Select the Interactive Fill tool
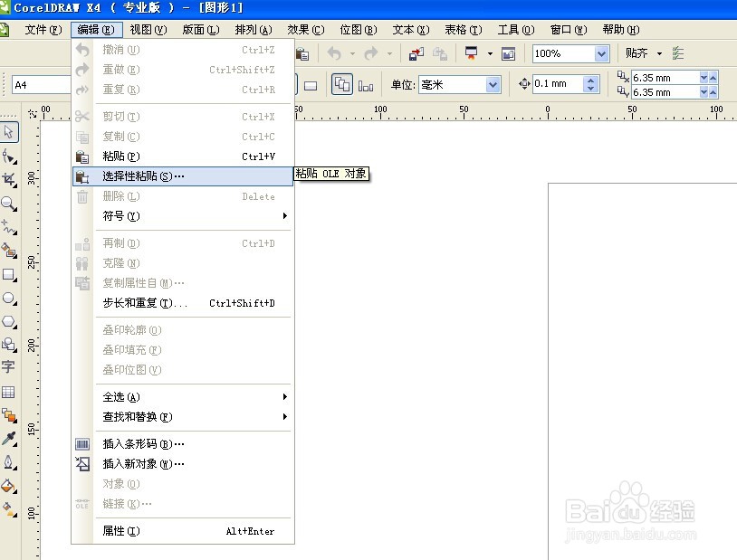Viewport: 737px width, 560px height. pos(9,509)
